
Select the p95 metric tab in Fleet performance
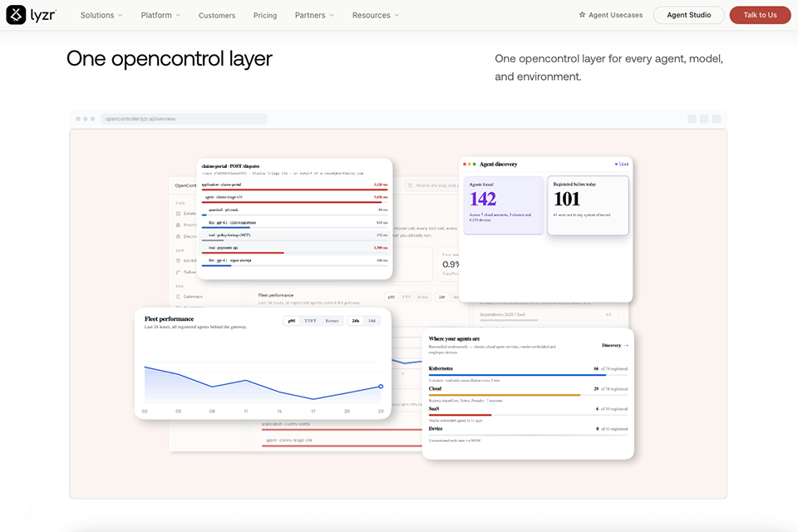[x=292, y=321]
